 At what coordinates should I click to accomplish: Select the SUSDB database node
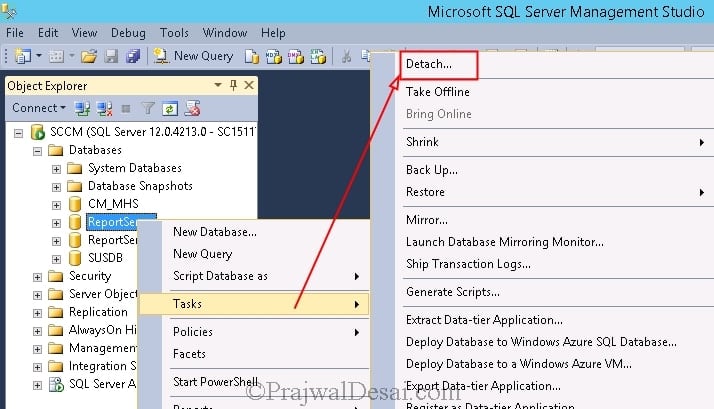click(105, 258)
